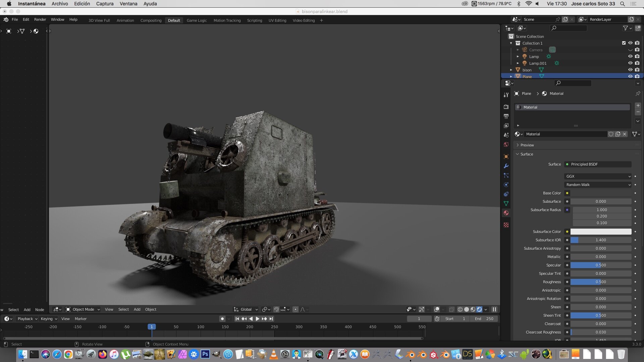
Task: Toggle viewport gizmos icon
Action: point(422,309)
